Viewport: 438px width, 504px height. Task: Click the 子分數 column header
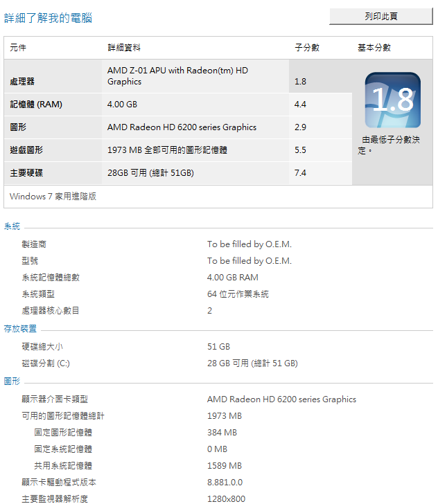[x=307, y=48]
